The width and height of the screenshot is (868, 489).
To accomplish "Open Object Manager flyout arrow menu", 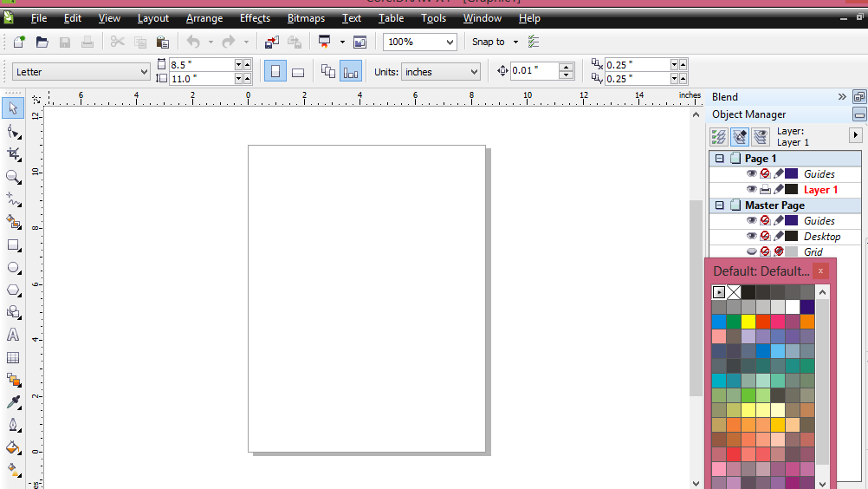I will (x=856, y=135).
